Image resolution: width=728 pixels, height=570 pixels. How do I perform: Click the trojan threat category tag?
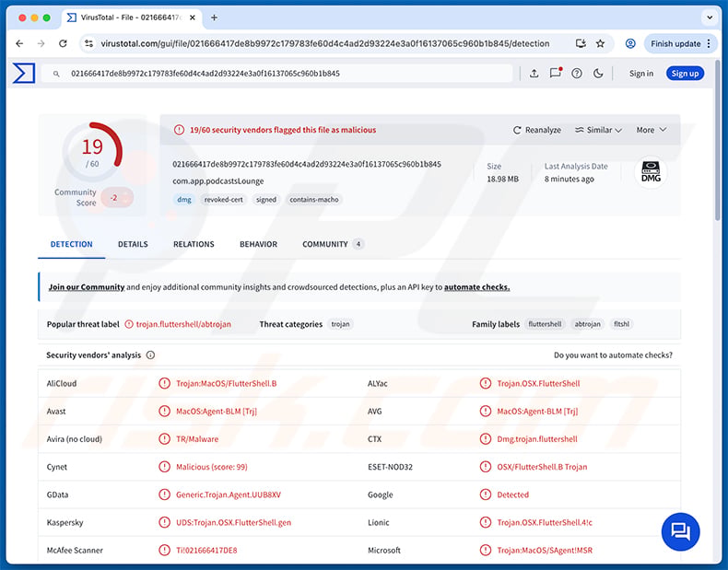340,324
